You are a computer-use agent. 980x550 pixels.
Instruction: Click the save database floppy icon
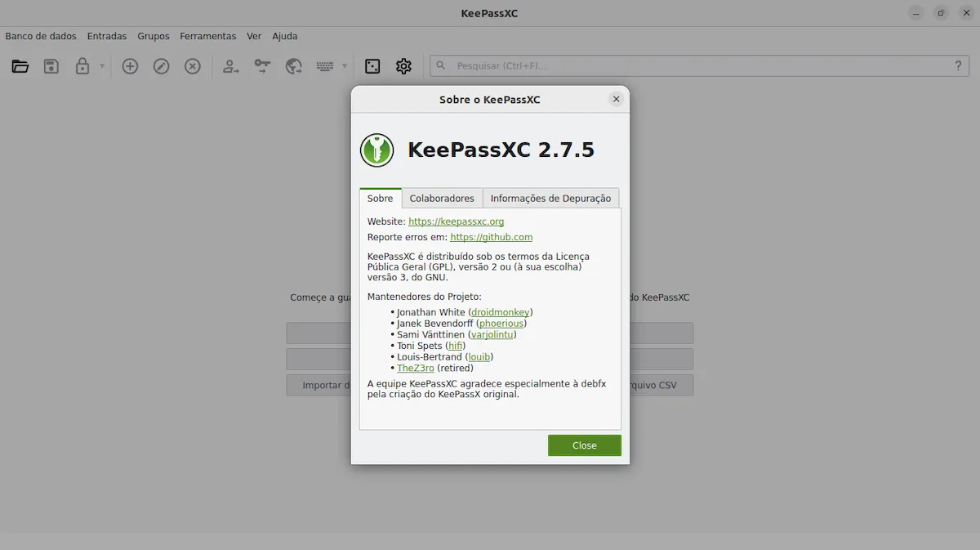[51, 66]
